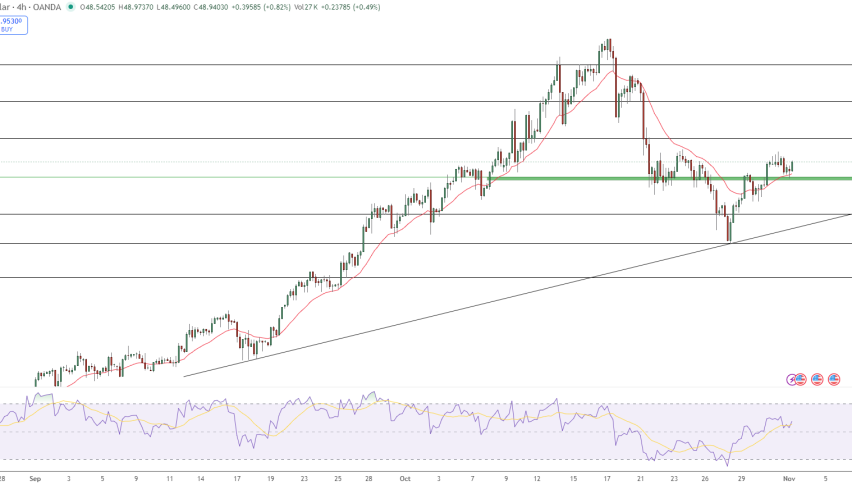
Task: Click the highest peak candle of the chart
Action: point(608,44)
